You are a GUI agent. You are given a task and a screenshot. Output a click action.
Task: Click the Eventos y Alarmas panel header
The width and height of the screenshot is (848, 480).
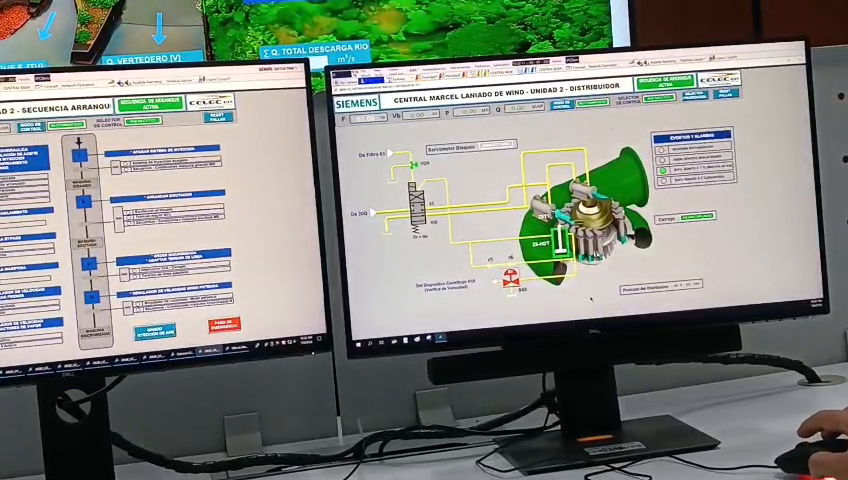coord(692,137)
